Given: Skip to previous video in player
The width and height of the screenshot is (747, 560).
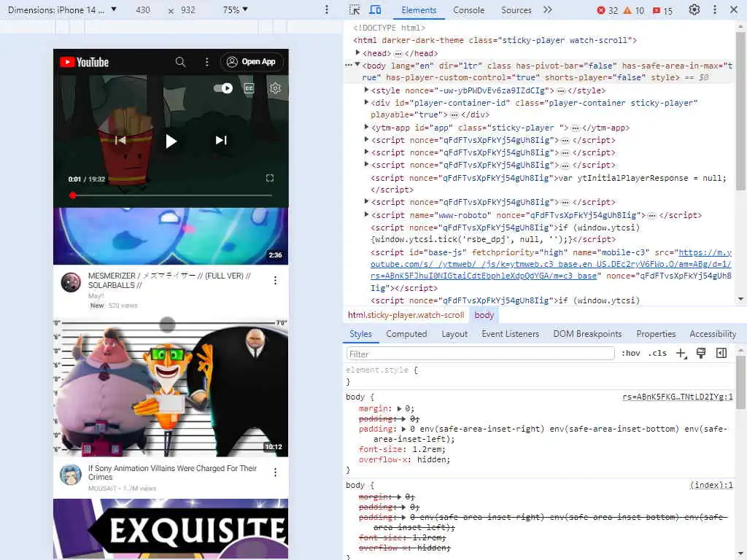Looking at the screenshot, I should (x=120, y=140).
